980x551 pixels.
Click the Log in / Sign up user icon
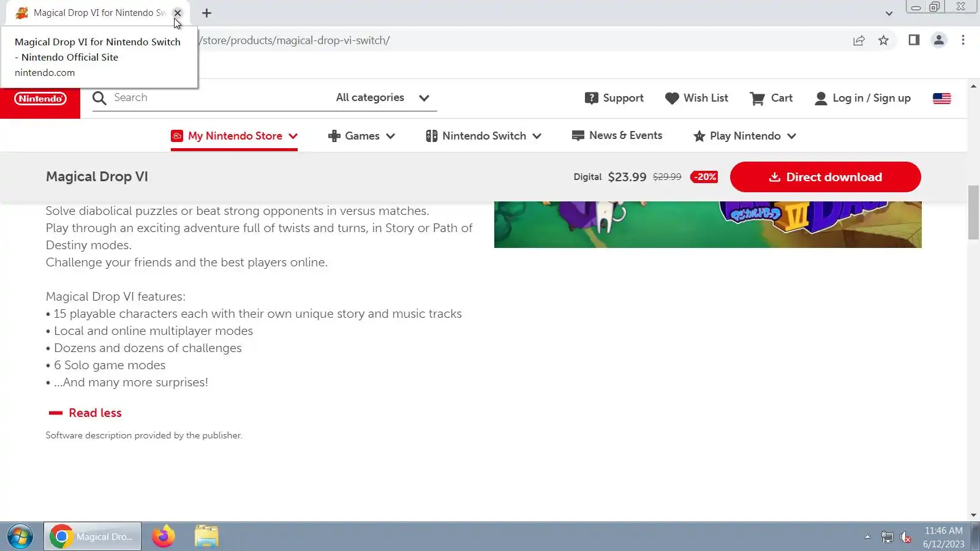[x=821, y=99]
